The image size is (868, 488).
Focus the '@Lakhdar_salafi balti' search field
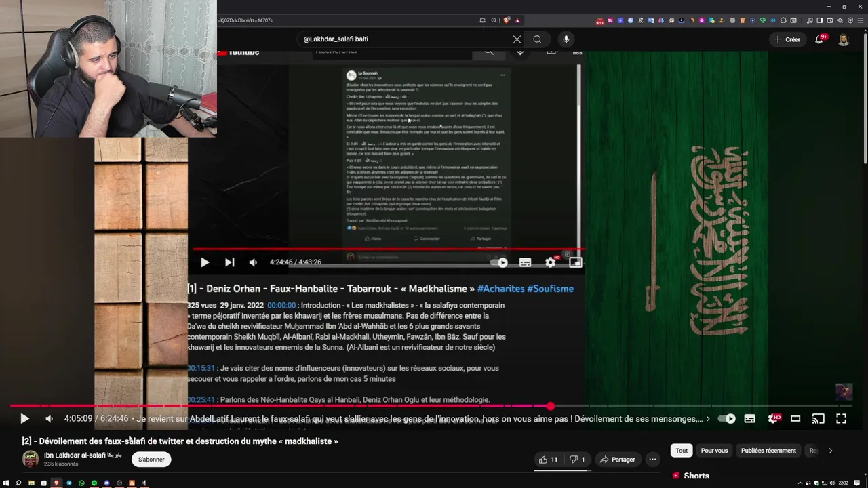(x=403, y=39)
